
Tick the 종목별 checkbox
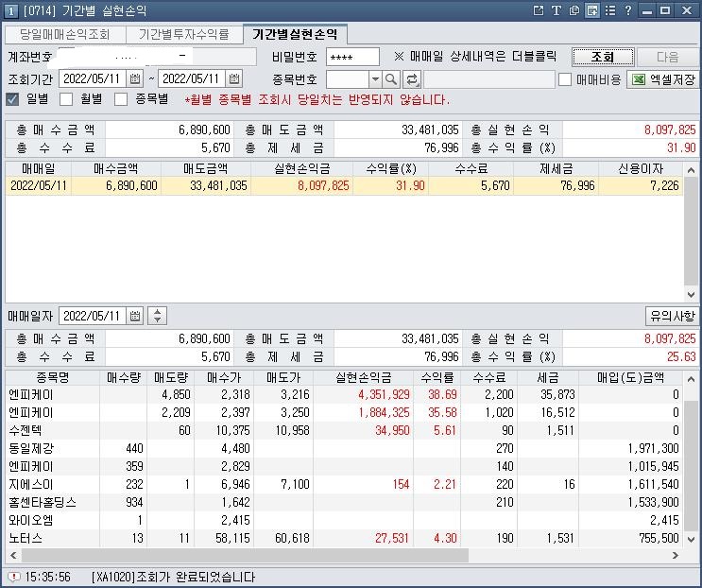coord(121,99)
